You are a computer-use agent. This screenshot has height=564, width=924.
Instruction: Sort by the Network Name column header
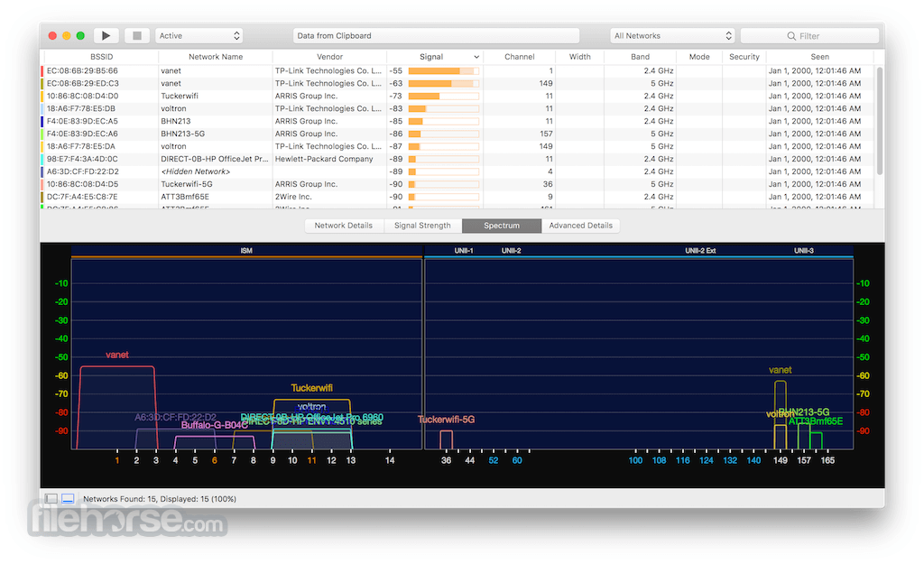pos(216,57)
